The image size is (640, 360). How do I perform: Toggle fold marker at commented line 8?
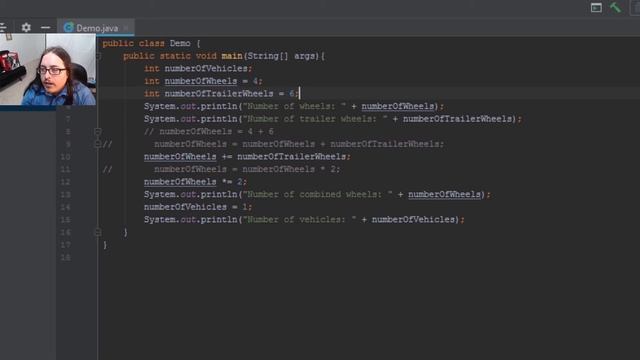(98, 131)
